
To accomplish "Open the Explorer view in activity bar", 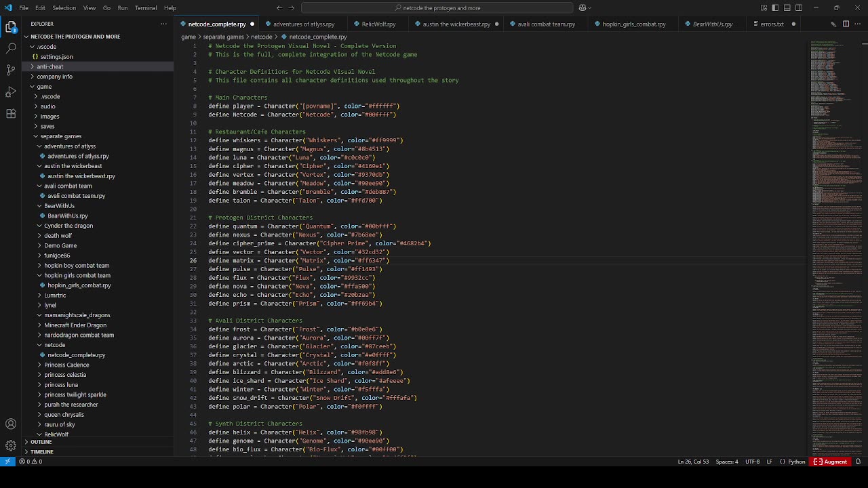I will click(11, 27).
